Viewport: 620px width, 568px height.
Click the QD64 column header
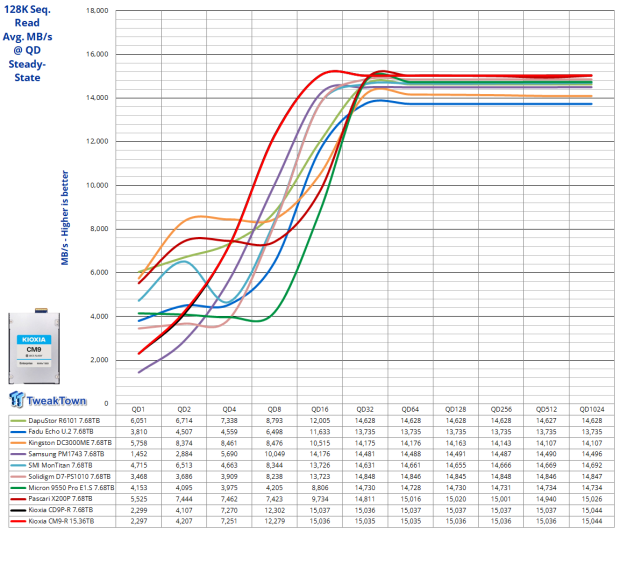tap(410, 409)
